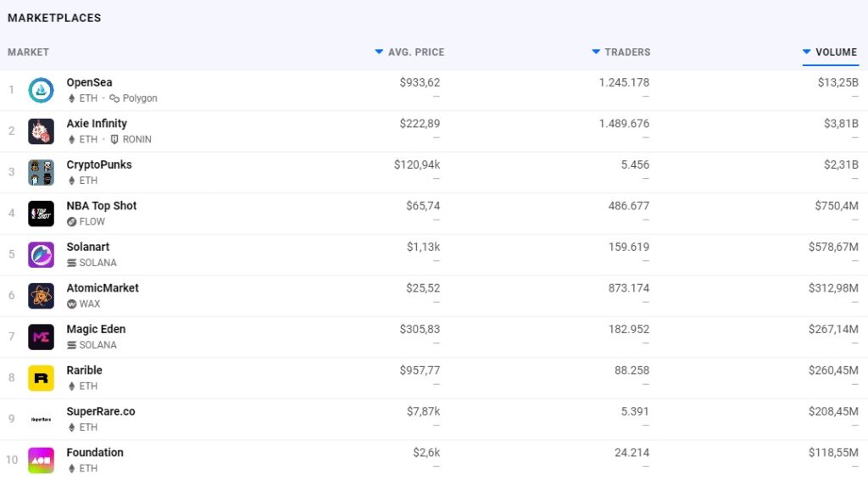This screenshot has height=479, width=868.
Task: Sort marketplaces by Traders column
Action: 626,53
